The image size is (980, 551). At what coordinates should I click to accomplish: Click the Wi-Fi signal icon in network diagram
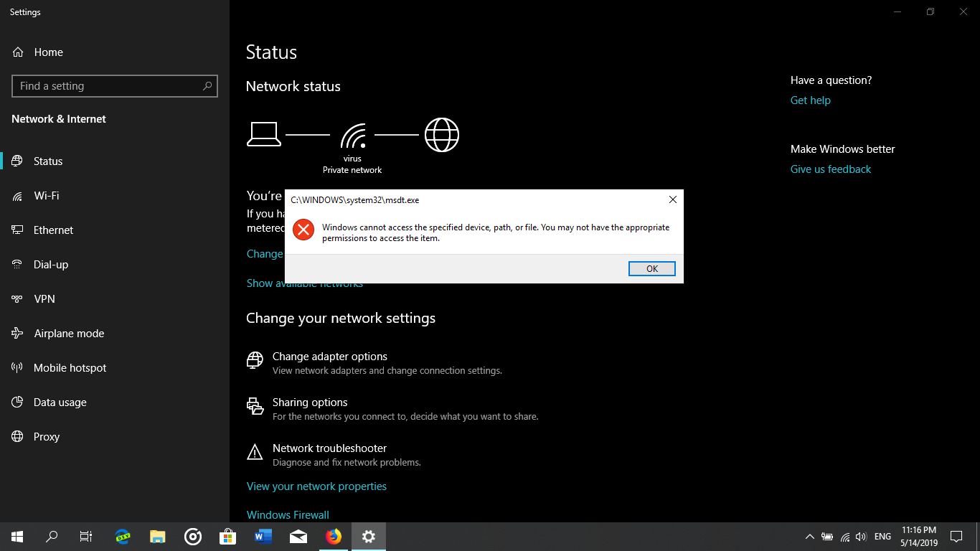coord(353,135)
